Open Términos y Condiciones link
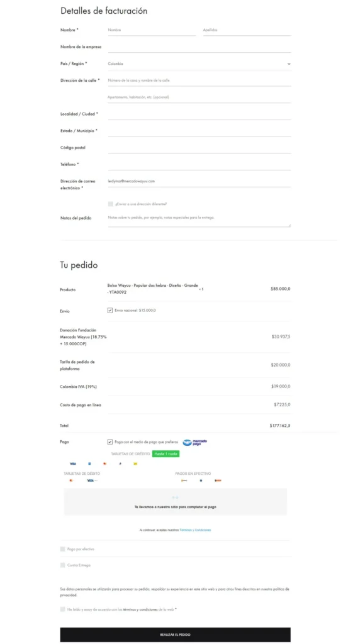Screen dimensions: 353x644 [195, 530]
